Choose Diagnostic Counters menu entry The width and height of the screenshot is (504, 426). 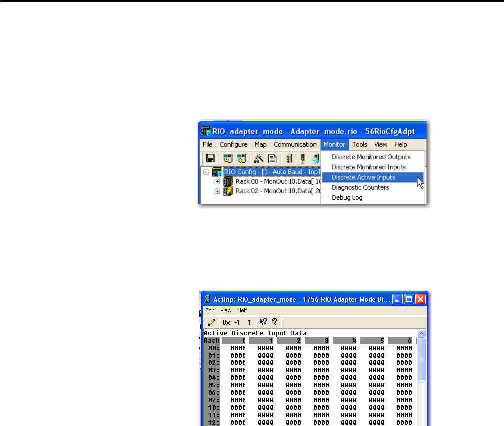(373, 187)
